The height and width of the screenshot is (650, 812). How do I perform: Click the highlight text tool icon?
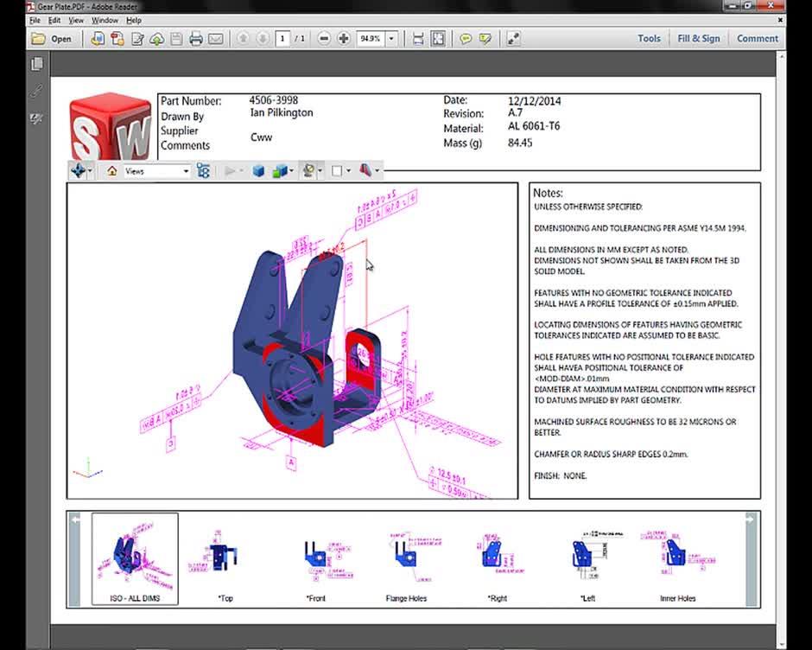[486, 38]
